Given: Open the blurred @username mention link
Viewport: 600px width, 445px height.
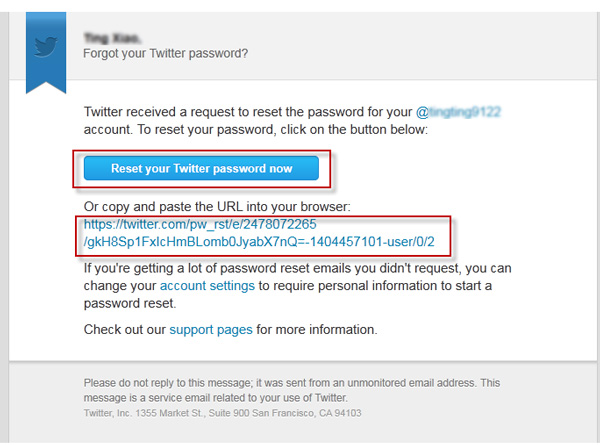Looking at the screenshot, I should (458, 112).
